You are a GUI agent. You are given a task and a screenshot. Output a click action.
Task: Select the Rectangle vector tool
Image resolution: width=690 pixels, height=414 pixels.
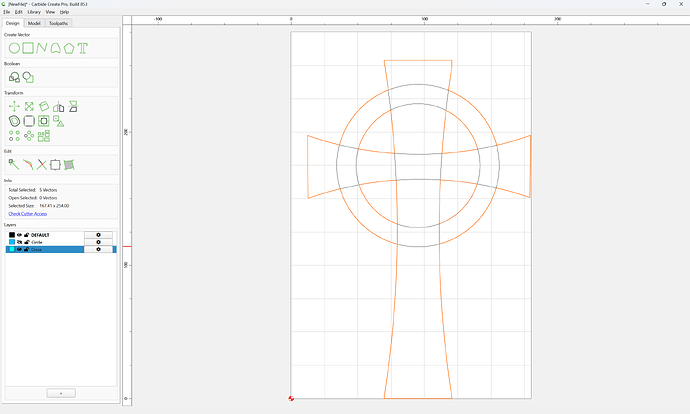(28, 48)
